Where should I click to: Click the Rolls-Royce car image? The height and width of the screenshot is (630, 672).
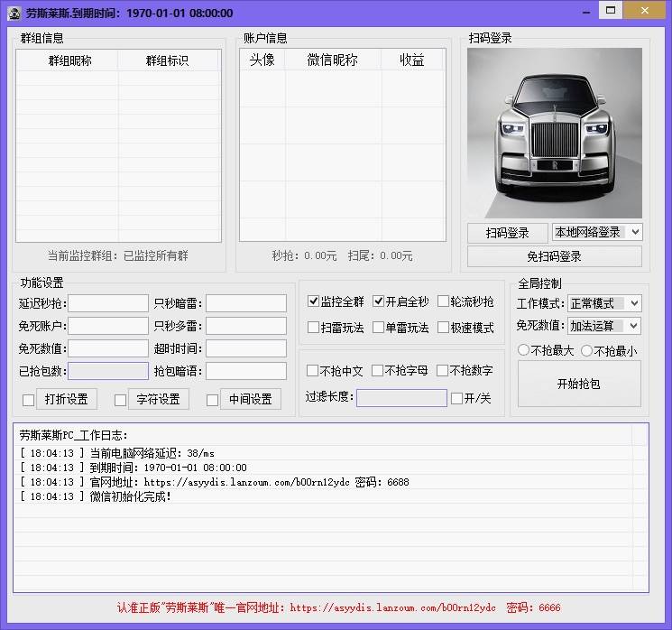[555, 133]
